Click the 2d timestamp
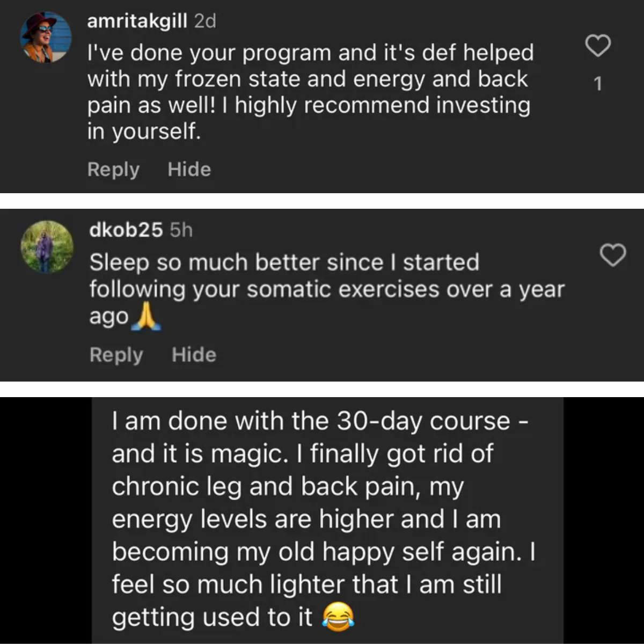Screen dimensions: 644x644 pos(204,21)
